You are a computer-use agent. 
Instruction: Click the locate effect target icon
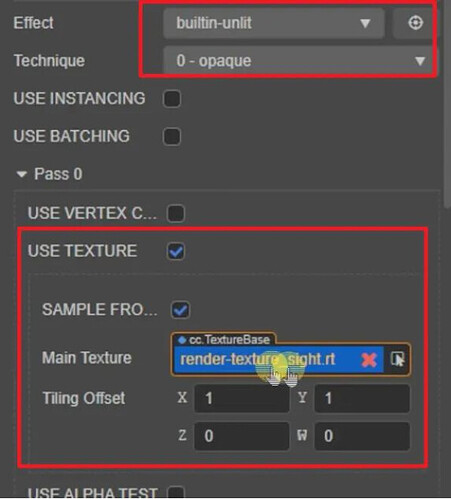pos(415,23)
